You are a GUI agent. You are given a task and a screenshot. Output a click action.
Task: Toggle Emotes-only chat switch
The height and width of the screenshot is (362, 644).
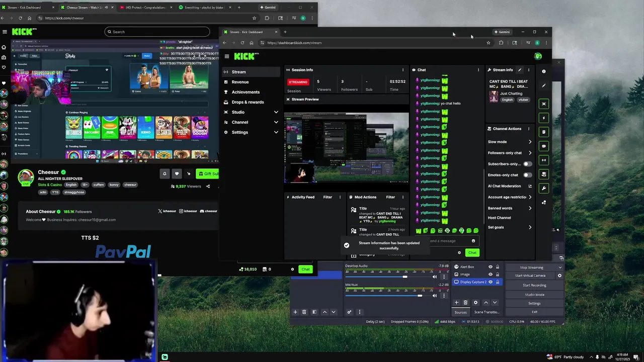click(527, 175)
